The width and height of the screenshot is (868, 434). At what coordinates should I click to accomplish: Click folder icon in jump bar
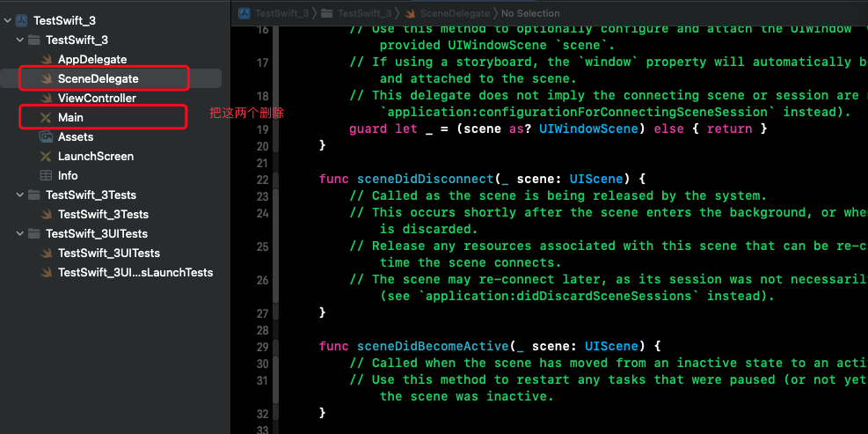point(327,13)
